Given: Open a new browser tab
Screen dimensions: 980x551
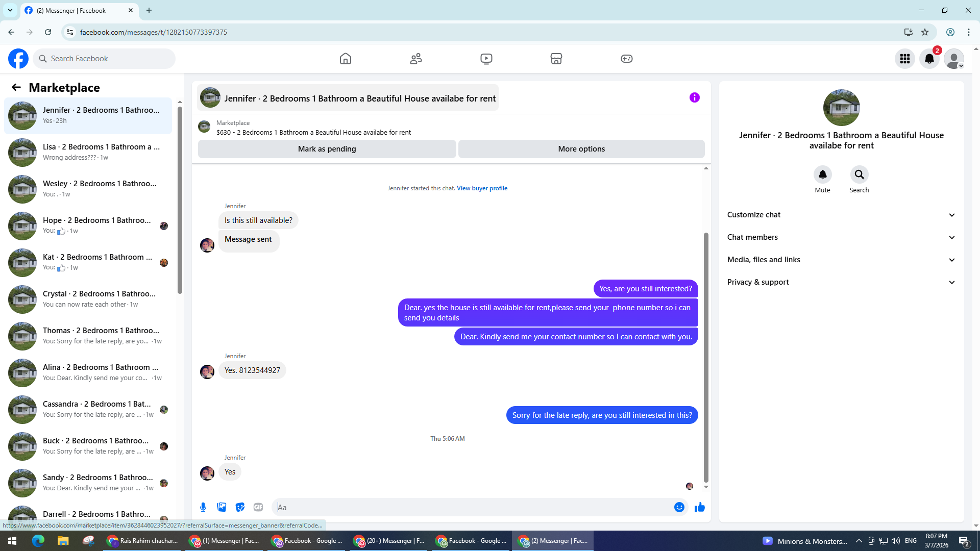Looking at the screenshot, I should (149, 10).
